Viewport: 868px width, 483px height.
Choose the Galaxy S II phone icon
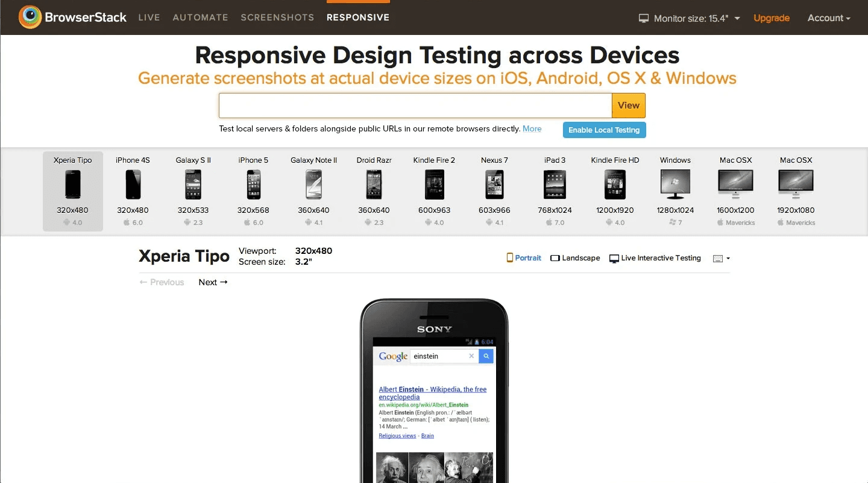[x=193, y=185]
